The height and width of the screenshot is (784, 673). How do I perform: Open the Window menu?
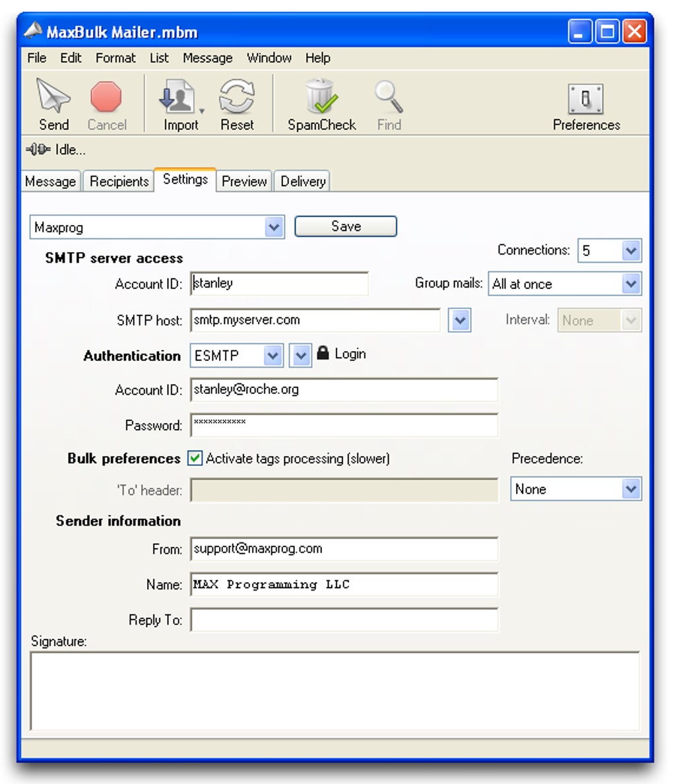[x=269, y=58]
